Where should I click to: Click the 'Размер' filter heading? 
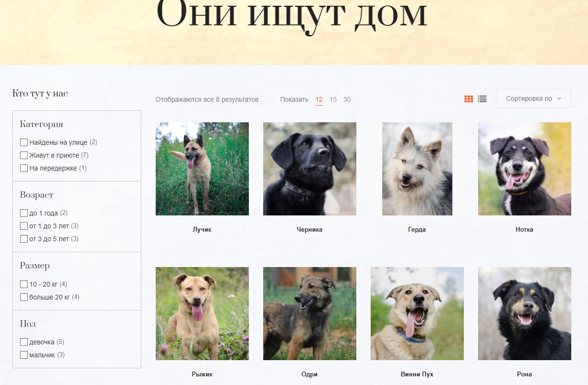point(35,266)
